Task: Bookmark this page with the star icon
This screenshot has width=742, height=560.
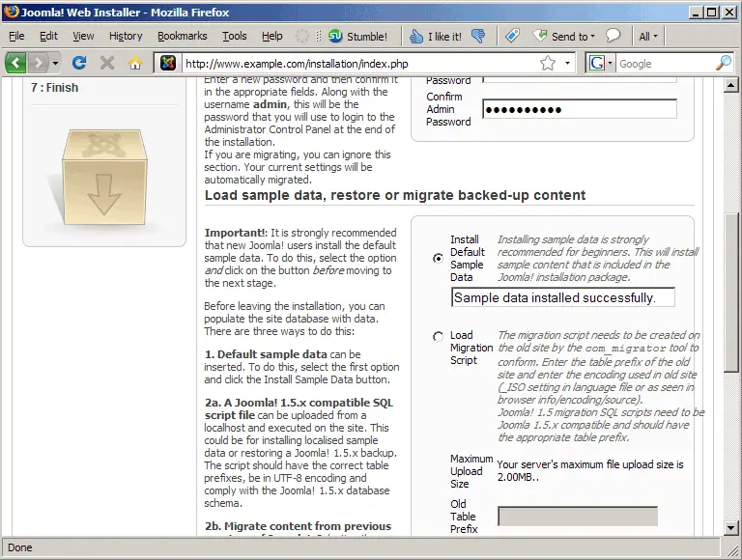Action: click(548, 63)
